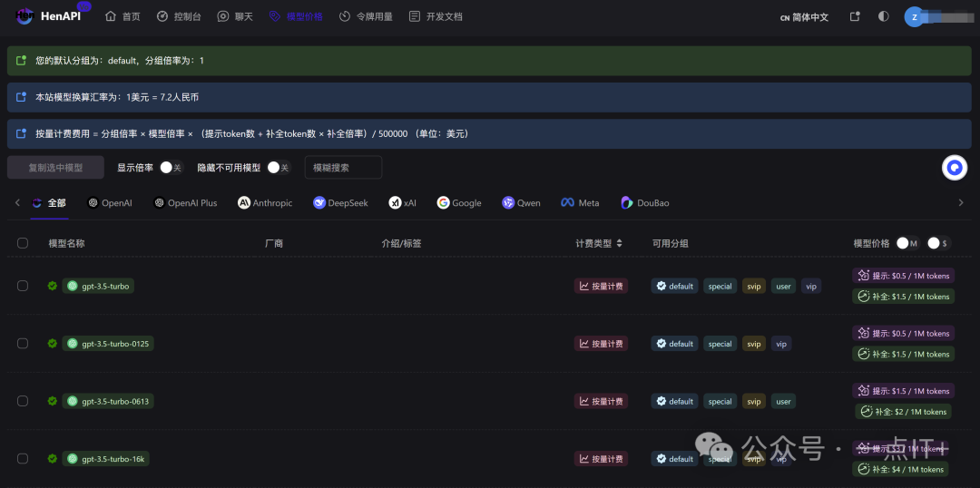980x488 pixels.
Task: Toggle the $ currency switch
Action: click(x=939, y=243)
